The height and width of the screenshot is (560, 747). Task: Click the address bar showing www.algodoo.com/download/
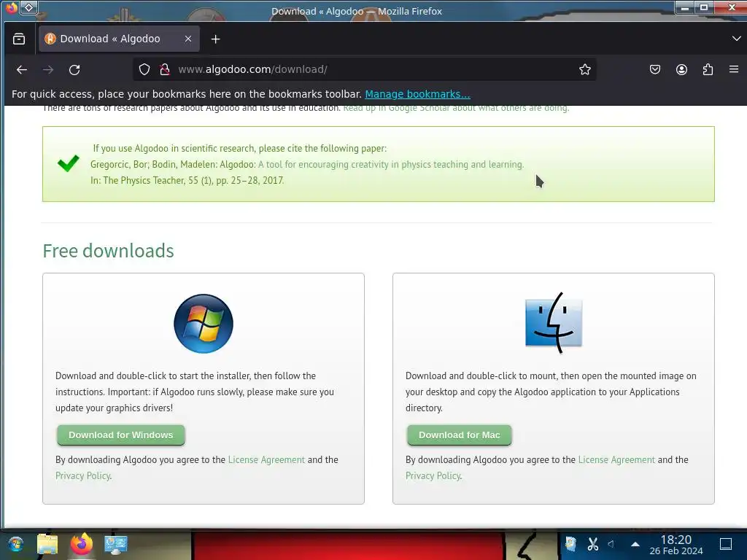coord(365,69)
